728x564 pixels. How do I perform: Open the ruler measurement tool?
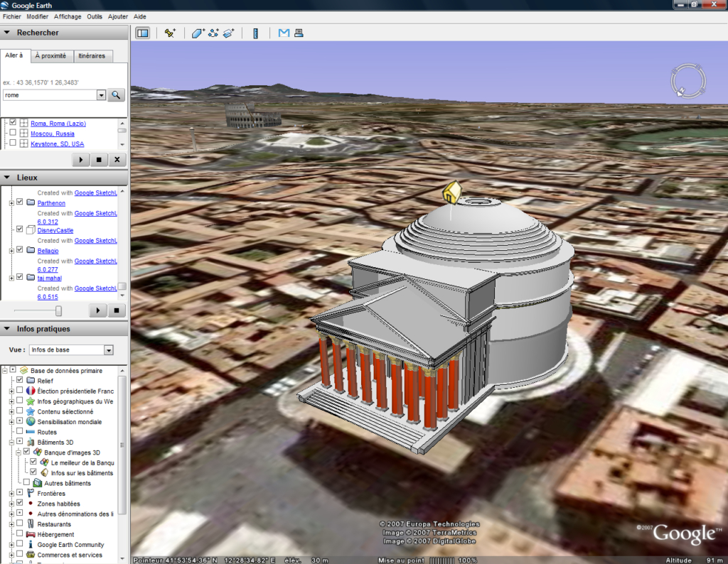[255, 33]
